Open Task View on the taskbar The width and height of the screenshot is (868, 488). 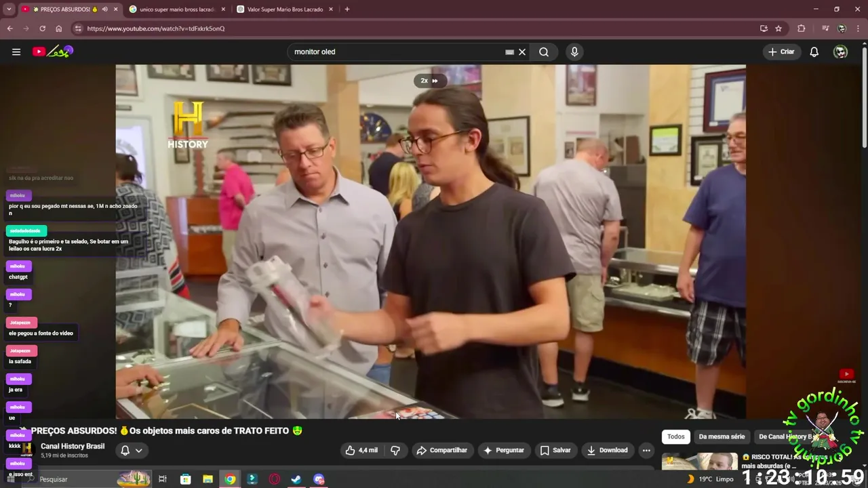tap(163, 479)
